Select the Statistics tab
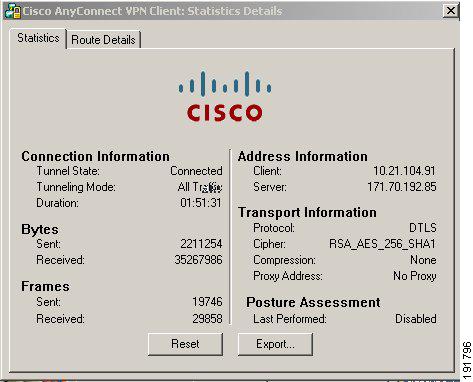The image size is (473, 382). (x=38, y=38)
